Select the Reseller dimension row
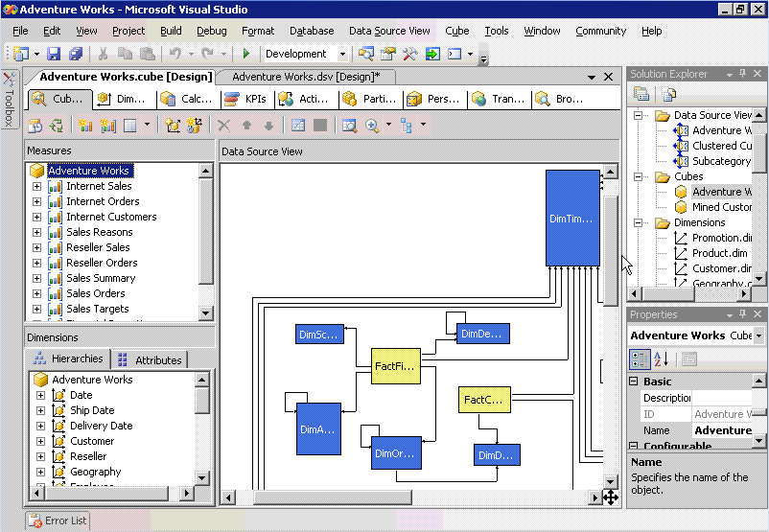This screenshot has width=769, height=532. (88, 456)
